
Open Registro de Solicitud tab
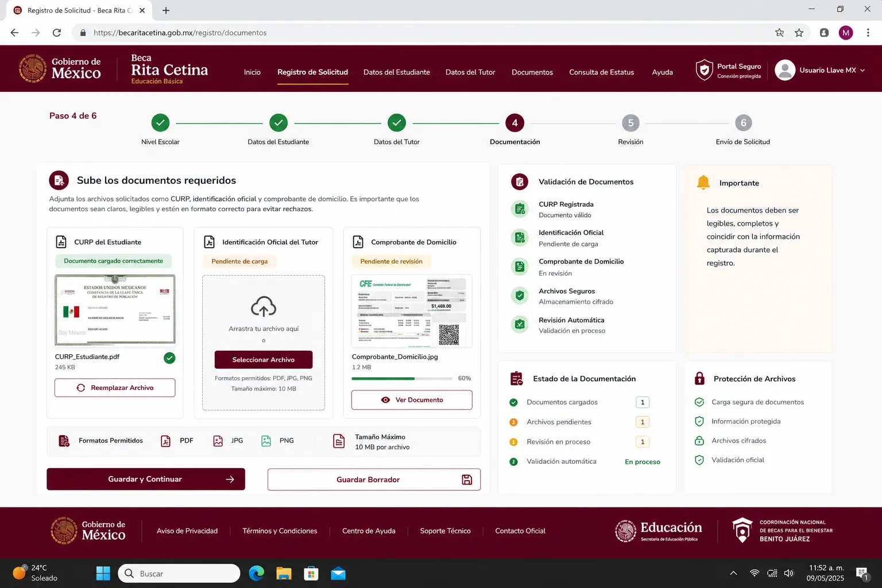(x=312, y=72)
